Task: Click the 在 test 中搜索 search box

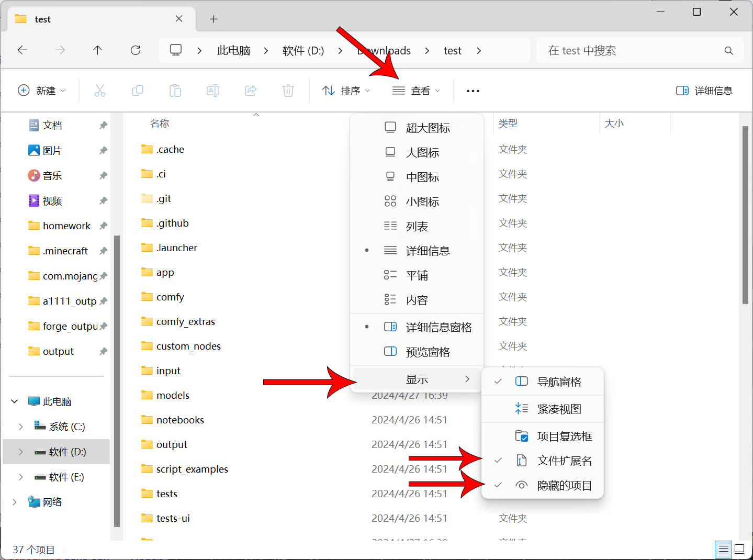Action: click(x=633, y=50)
